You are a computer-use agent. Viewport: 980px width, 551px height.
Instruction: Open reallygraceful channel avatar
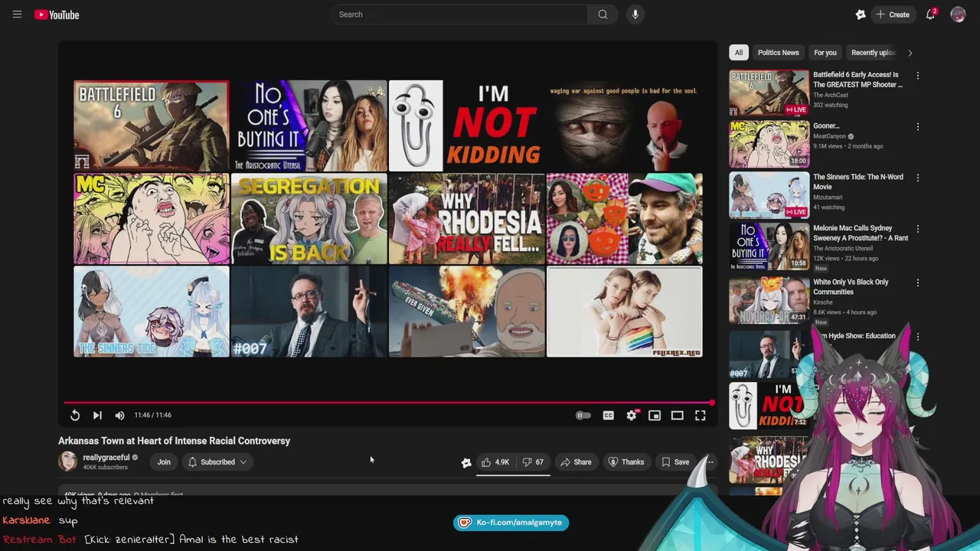tap(68, 461)
